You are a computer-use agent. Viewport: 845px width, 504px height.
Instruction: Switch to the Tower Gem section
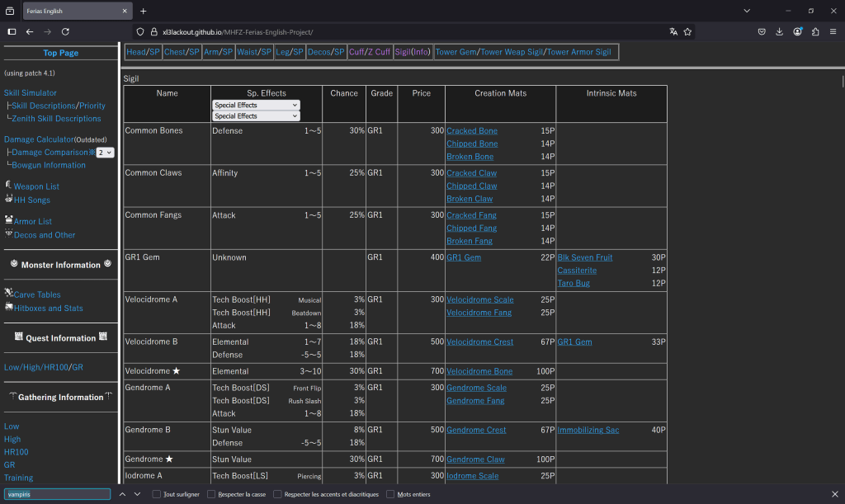coord(456,52)
